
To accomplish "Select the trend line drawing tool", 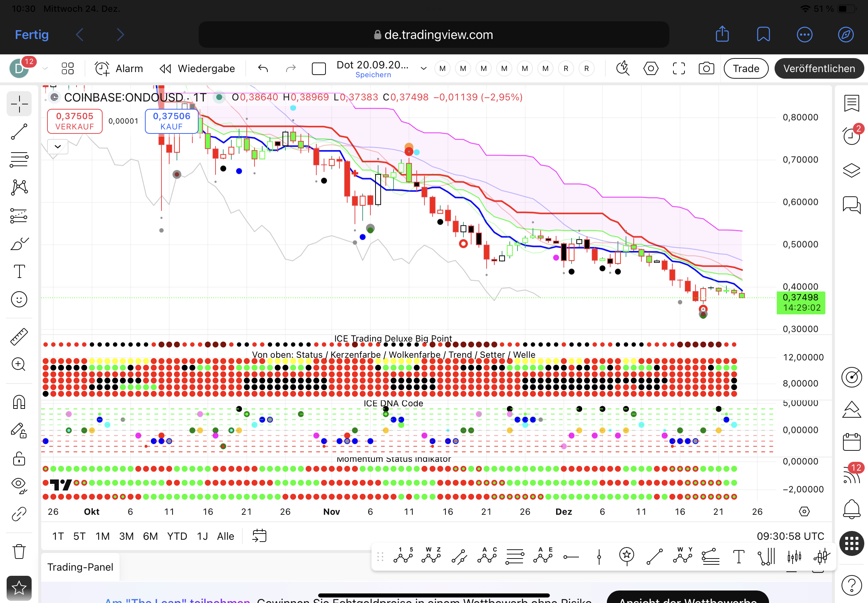I will pos(19,132).
